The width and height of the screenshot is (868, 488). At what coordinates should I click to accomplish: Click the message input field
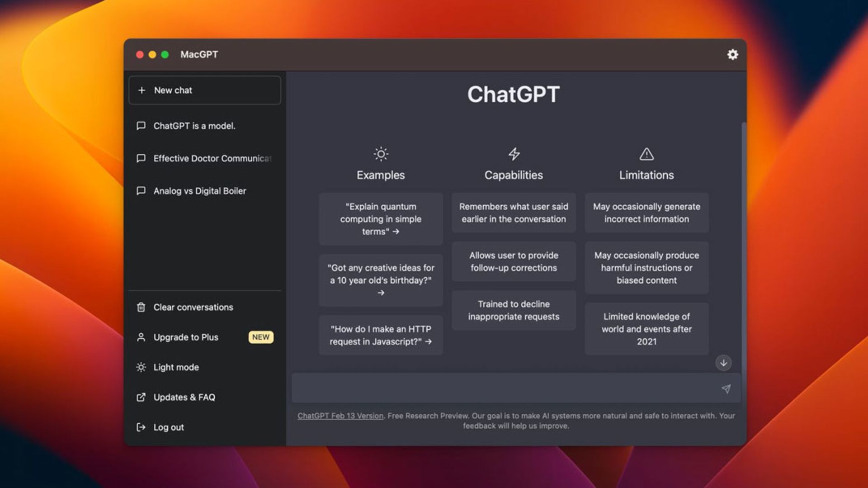pos(515,388)
